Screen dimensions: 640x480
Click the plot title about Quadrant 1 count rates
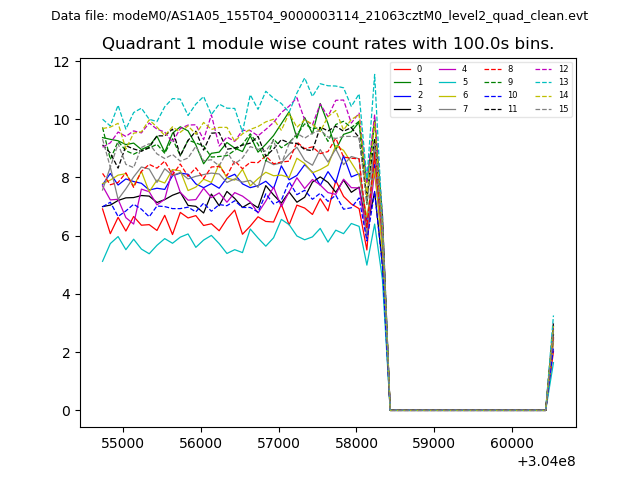click(327, 44)
